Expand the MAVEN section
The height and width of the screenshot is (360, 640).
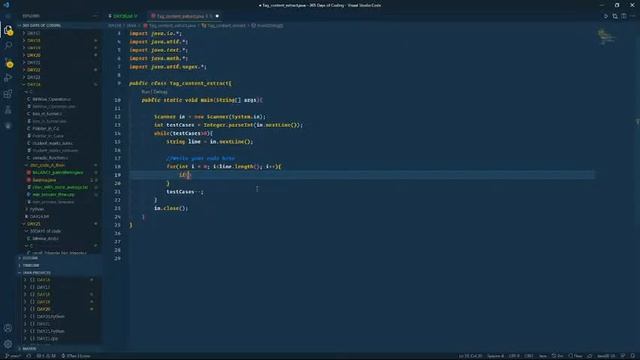pyautogui.click(x=59, y=349)
